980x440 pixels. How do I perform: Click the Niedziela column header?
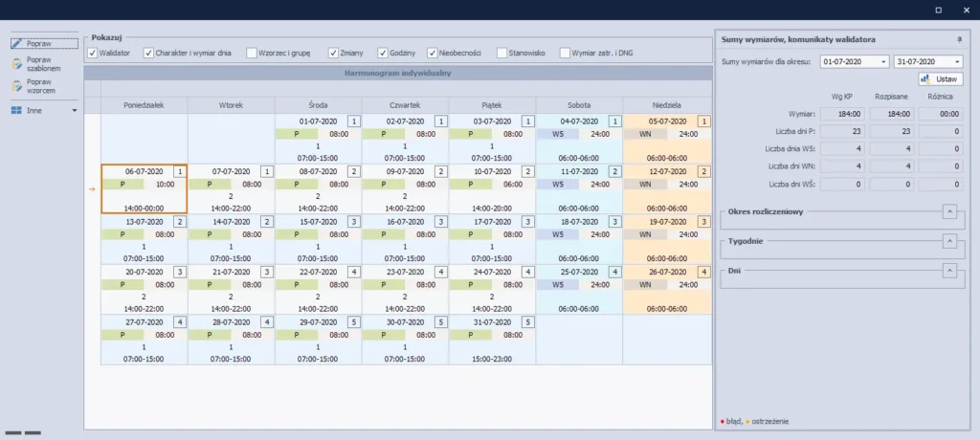[667, 104]
